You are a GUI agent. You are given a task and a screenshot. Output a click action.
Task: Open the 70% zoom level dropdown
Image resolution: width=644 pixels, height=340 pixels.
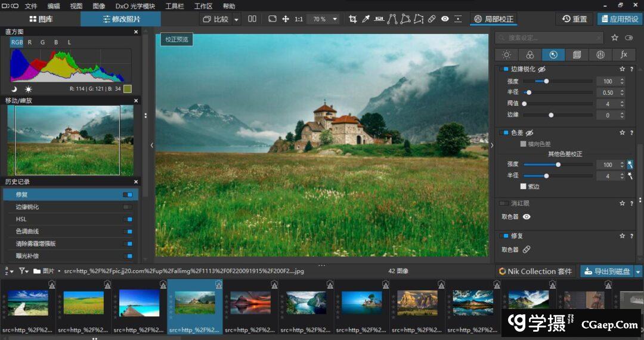click(335, 19)
